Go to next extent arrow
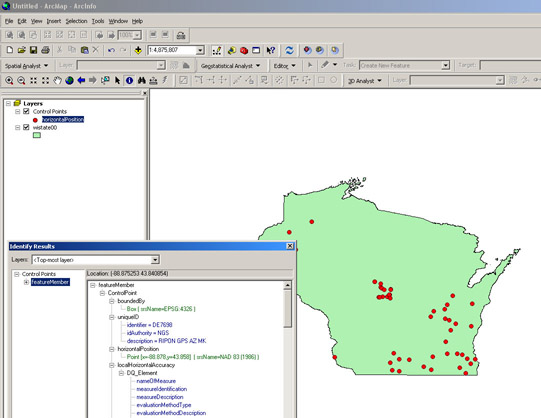The width and height of the screenshot is (541, 418). coord(93,80)
